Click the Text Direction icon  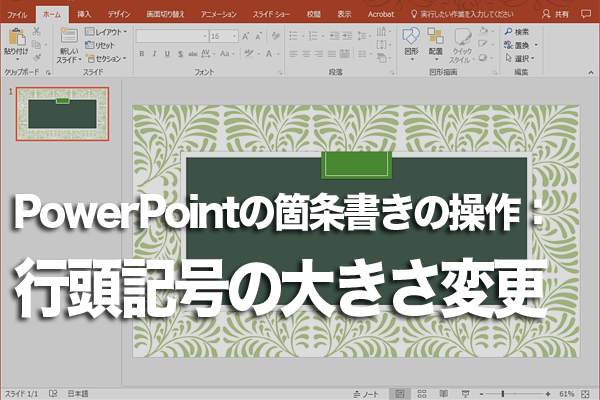click(383, 31)
